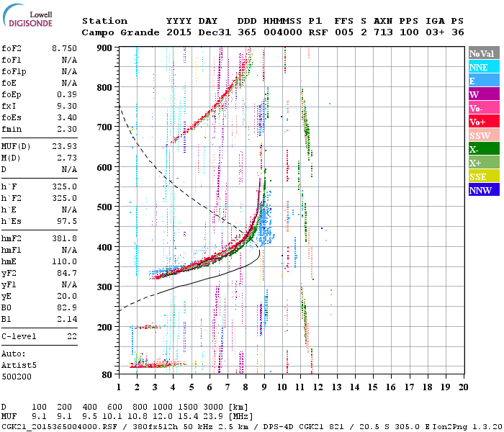Click the 004000 time stamp

point(283,32)
